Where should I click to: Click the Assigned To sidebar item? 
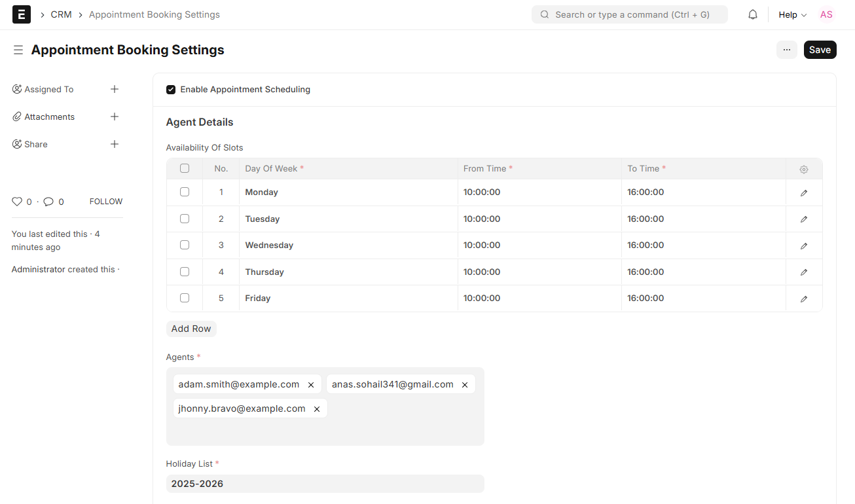[x=49, y=89]
